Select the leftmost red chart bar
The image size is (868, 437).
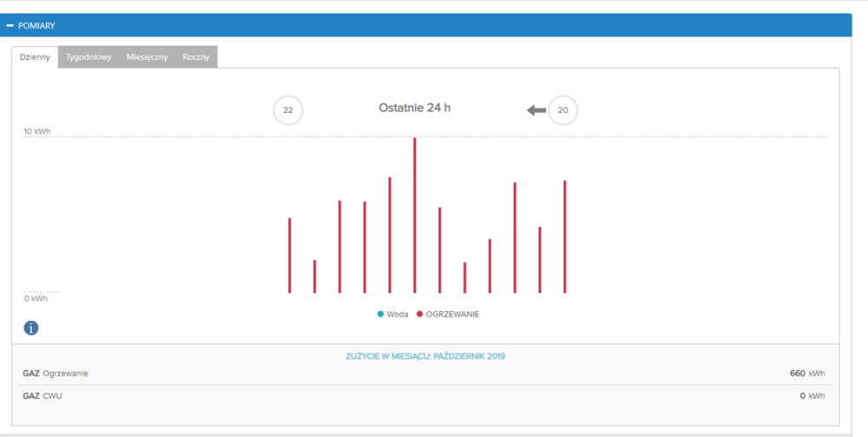pyautogui.click(x=289, y=256)
